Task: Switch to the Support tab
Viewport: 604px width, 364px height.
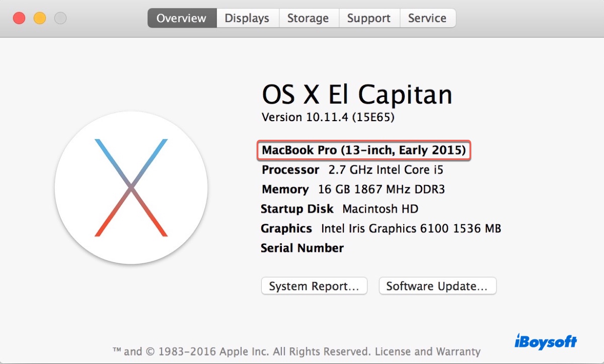Action: pyautogui.click(x=369, y=18)
